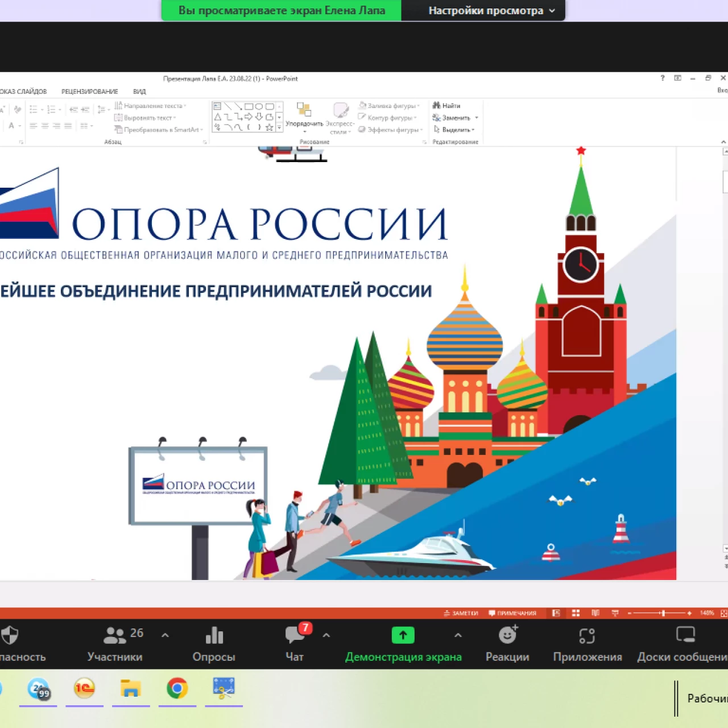728x728 pixels.
Task: Open Контур фигуры shape outline dropdown
Action: click(x=388, y=118)
